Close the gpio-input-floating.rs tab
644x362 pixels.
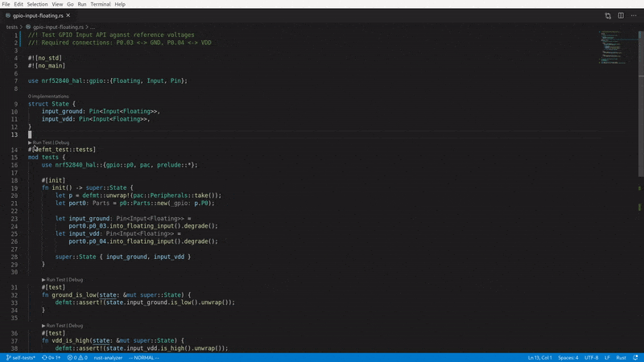coord(68,15)
